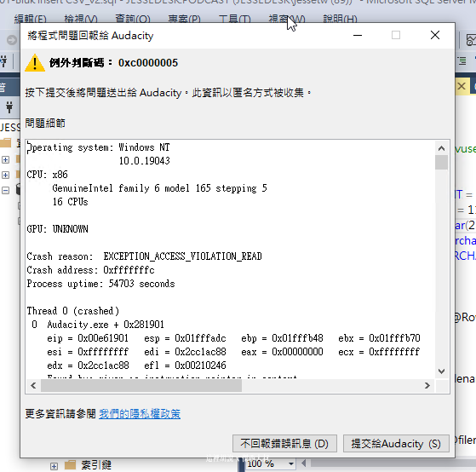Image resolution: width=476 pixels, height=472 pixels.
Task: Open the 檢視(V) menu in SQL Server Management Studio
Action: click(x=81, y=20)
